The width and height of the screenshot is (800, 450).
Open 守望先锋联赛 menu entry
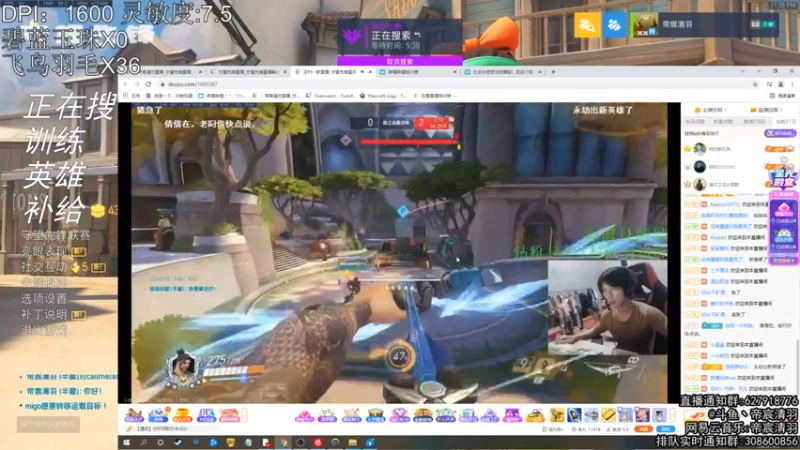pyautogui.click(x=56, y=235)
